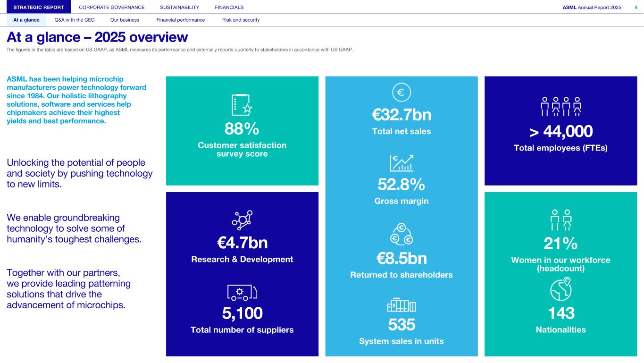644x363 pixels.
Task: Jump to Risk and security subsection
Action: pos(241,20)
